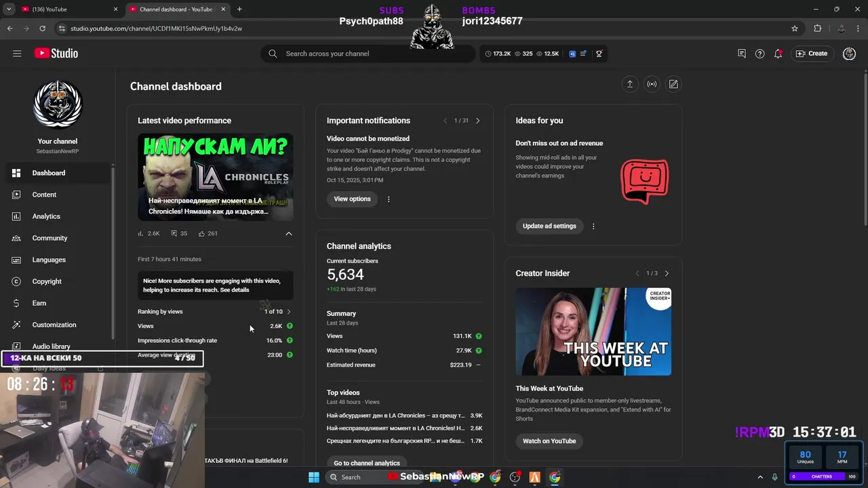Click the trophy icon in stats bar
Viewport: 868px width, 488px height.
[599, 54]
